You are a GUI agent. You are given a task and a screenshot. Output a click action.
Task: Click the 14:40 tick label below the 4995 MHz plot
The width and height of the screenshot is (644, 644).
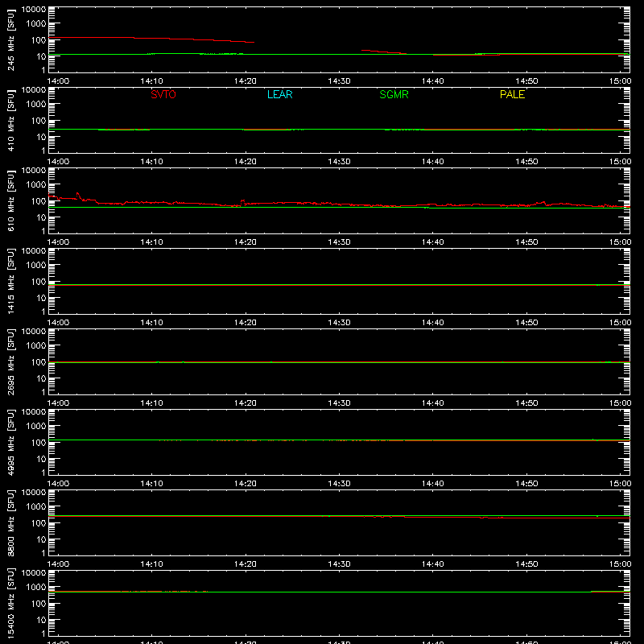432,484
